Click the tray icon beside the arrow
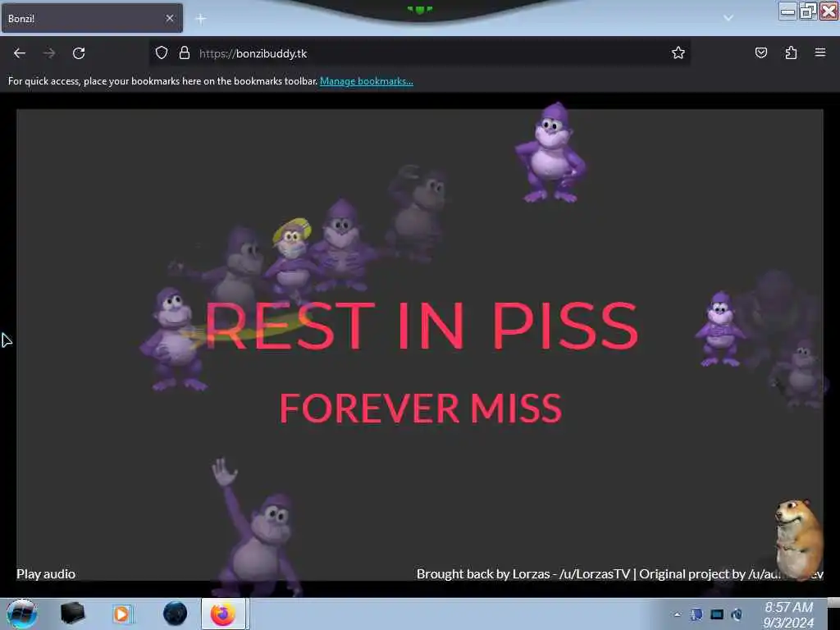 696,614
